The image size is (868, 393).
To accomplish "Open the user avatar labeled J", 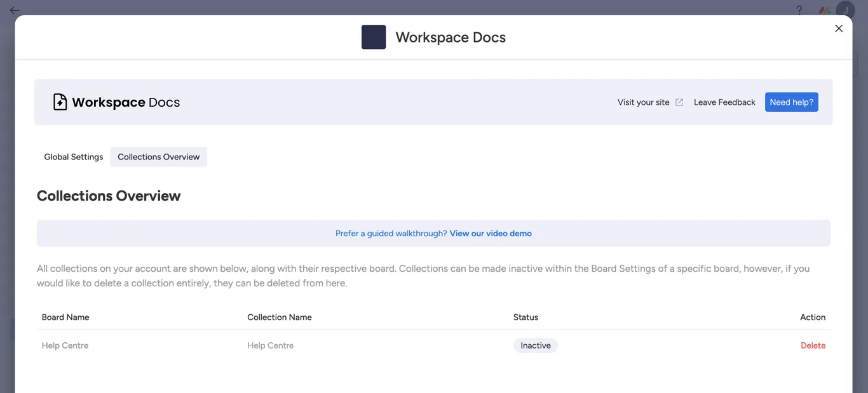I will pyautogui.click(x=845, y=10).
